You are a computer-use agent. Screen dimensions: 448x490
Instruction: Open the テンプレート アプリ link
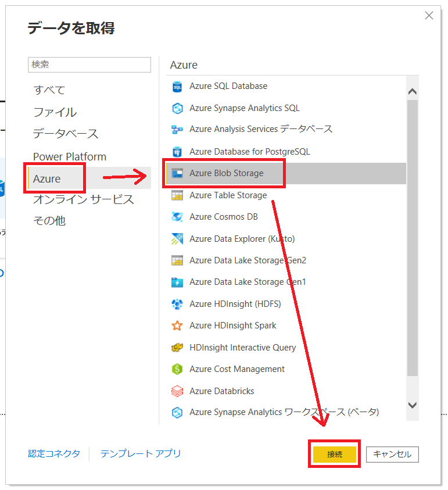[141, 453]
